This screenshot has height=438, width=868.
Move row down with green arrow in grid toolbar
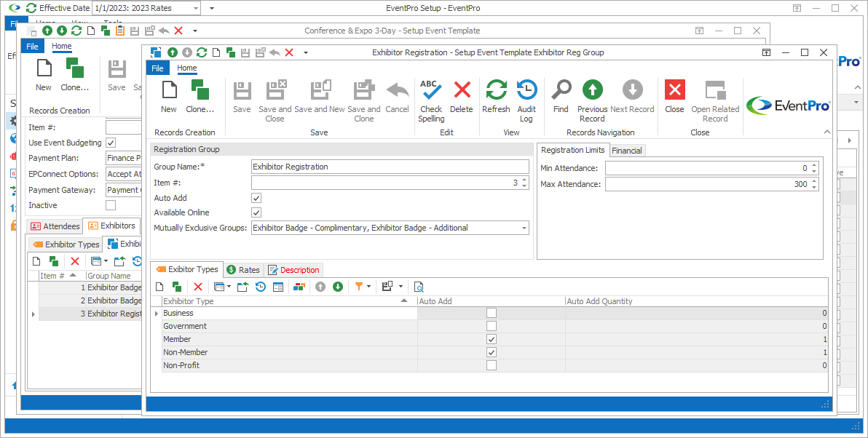[338, 287]
